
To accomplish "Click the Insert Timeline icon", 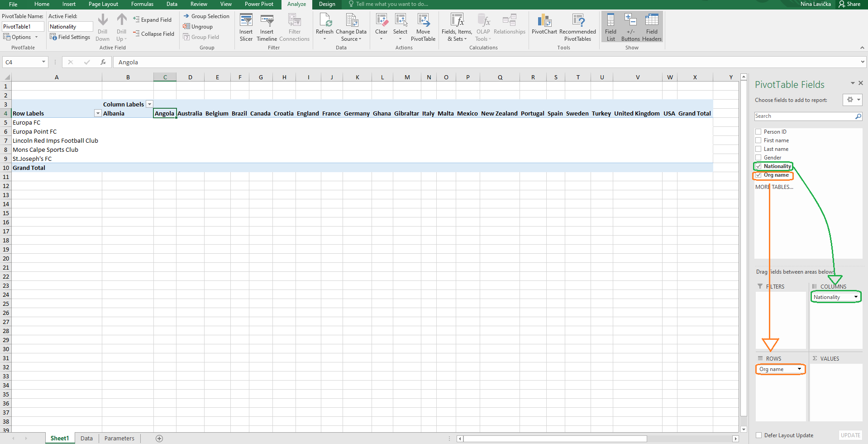I will coord(267,21).
